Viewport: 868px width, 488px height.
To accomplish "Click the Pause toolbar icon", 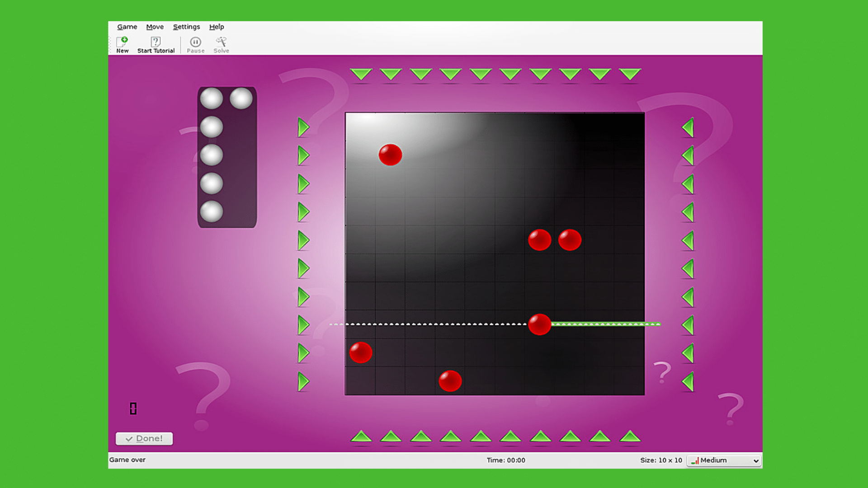I will (x=195, y=45).
